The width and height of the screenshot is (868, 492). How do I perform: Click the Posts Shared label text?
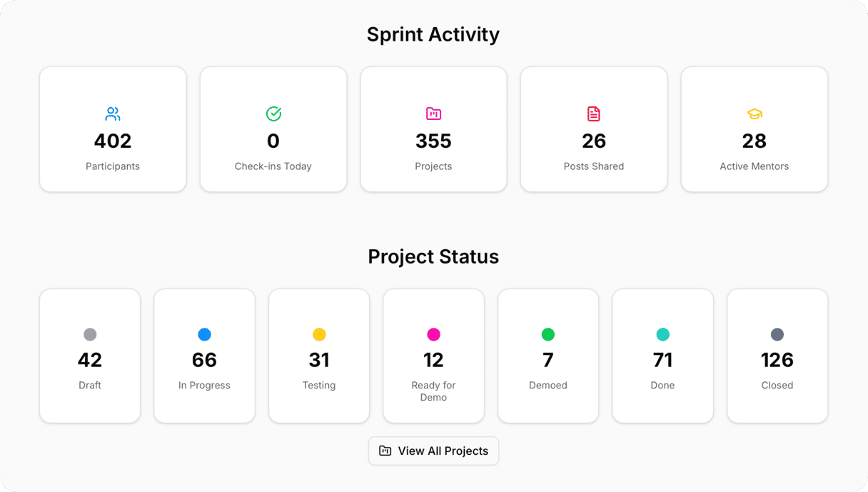click(x=594, y=166)
